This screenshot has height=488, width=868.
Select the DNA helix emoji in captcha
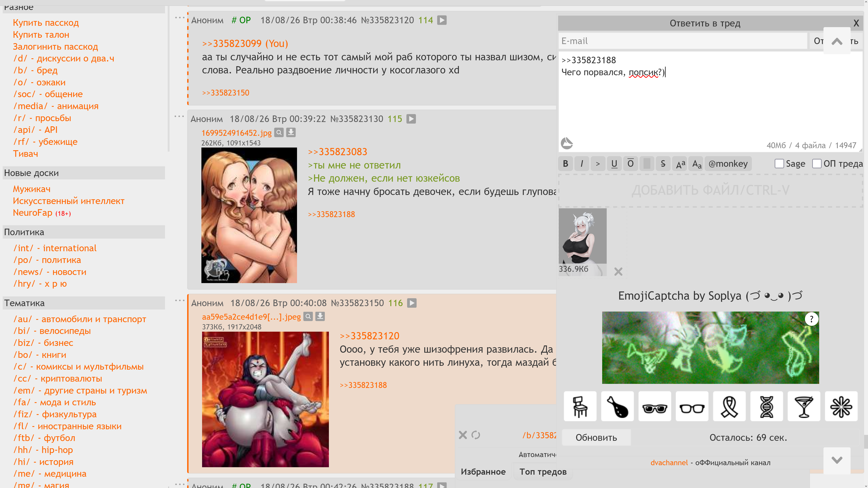[766, 406]
